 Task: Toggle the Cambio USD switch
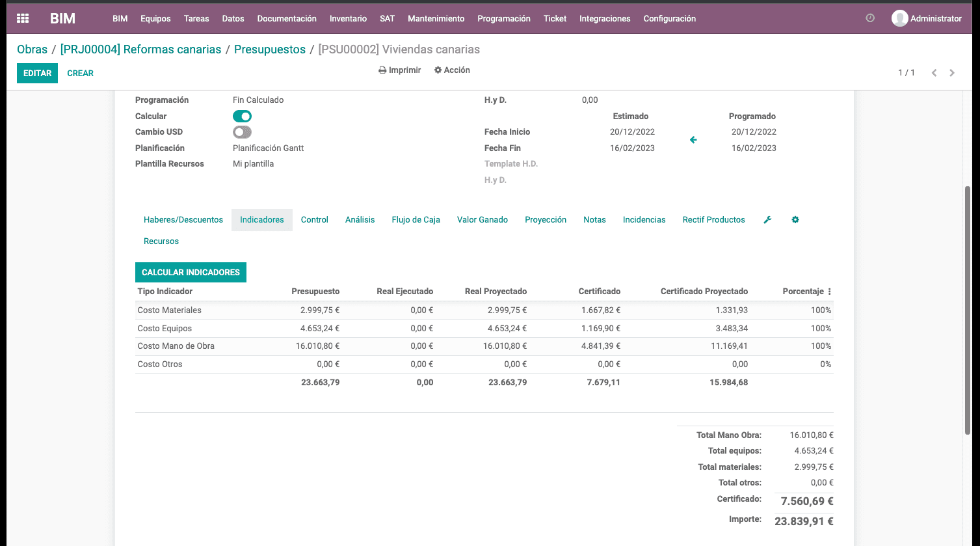pyautogui.click(x=242, y=132)
